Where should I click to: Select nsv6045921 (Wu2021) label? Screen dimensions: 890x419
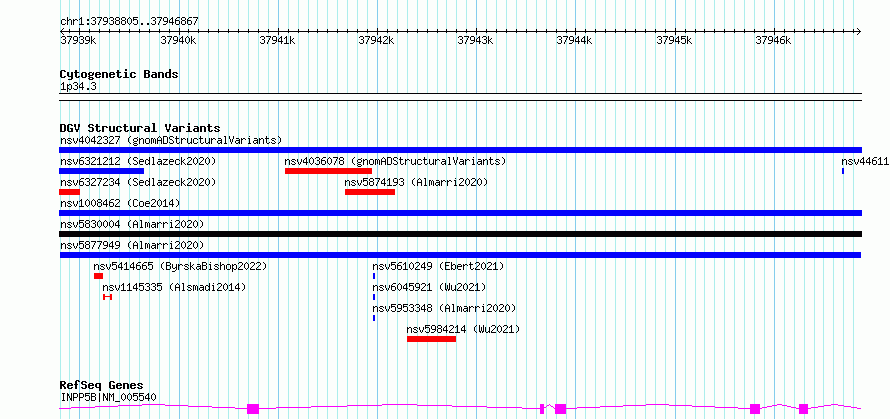(429, 287)
